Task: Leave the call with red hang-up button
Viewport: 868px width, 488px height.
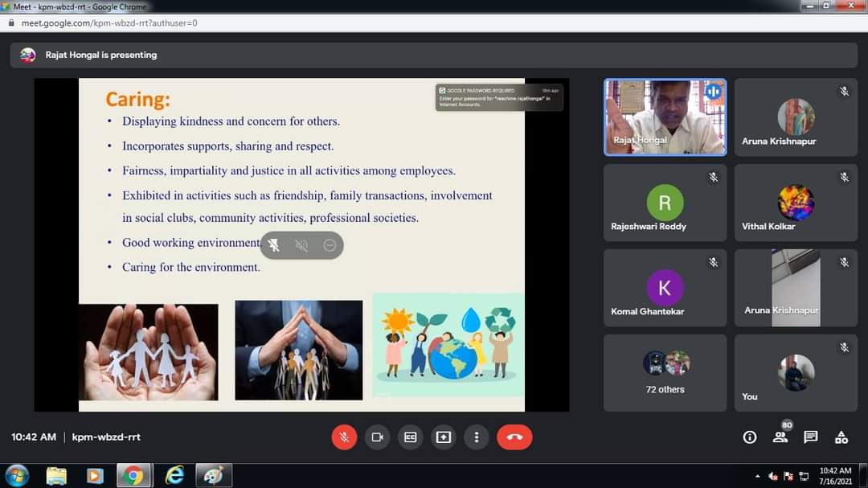Action: pyautogui.click(x=514, y=437)
